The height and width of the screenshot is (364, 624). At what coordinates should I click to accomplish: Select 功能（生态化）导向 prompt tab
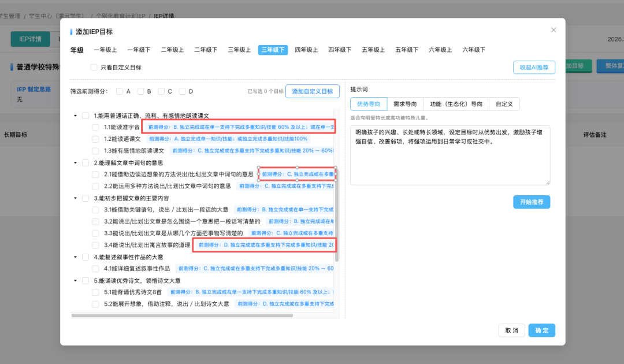point(456,104)
